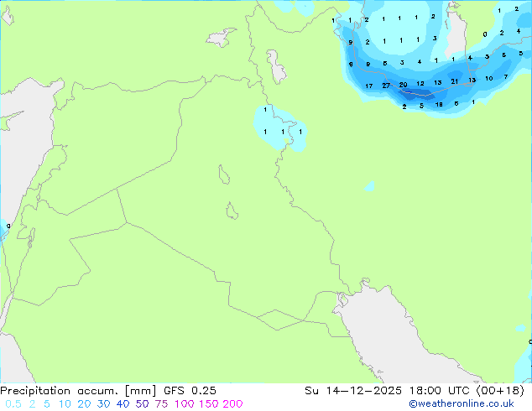Viewport: 532px width, 411px height.
Task: Click the legend value 200
Action: [232, 404]
